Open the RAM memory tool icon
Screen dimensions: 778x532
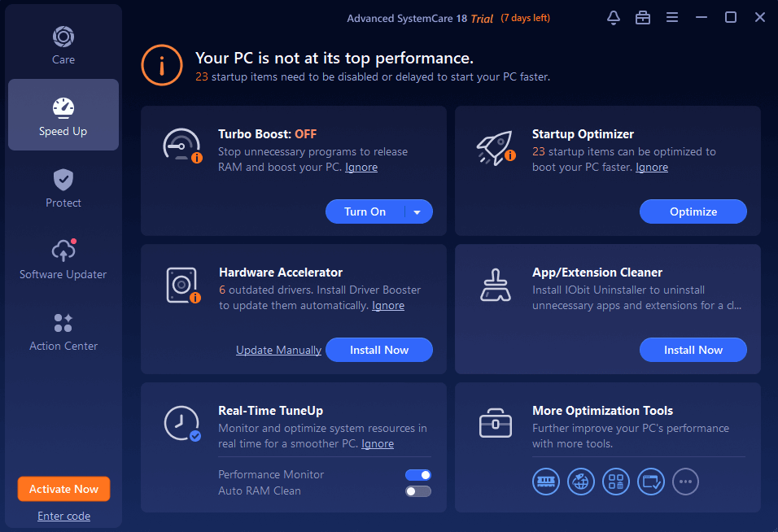546,482
